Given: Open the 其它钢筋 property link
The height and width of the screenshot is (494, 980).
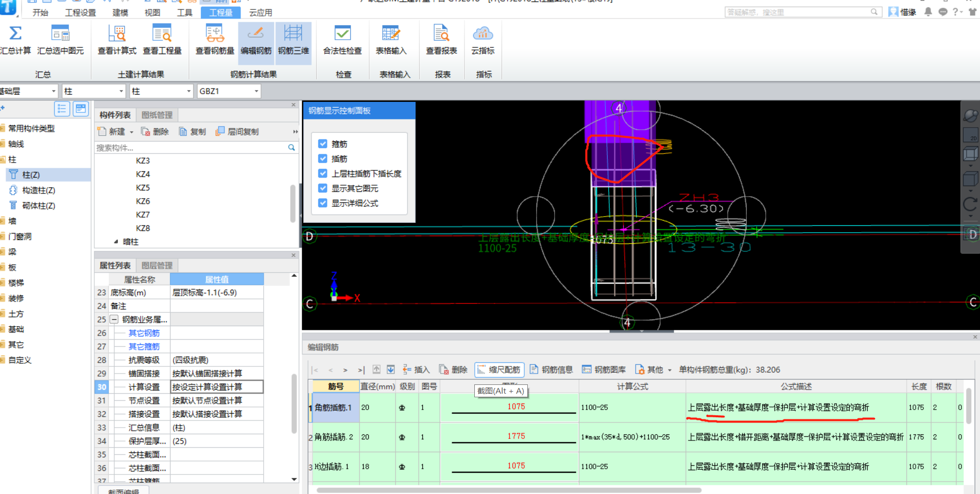Looking at the screenshot, I should (x=144, y=333).
